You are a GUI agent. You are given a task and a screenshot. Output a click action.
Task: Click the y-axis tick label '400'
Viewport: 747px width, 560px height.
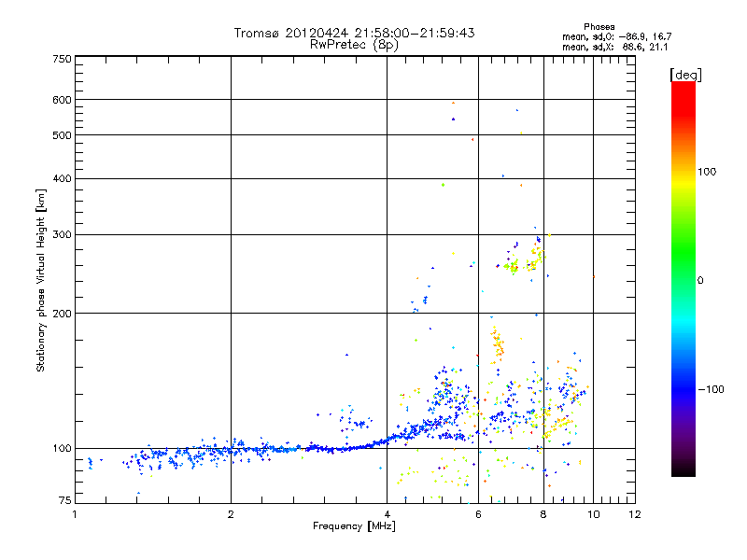tap(62, 179)
